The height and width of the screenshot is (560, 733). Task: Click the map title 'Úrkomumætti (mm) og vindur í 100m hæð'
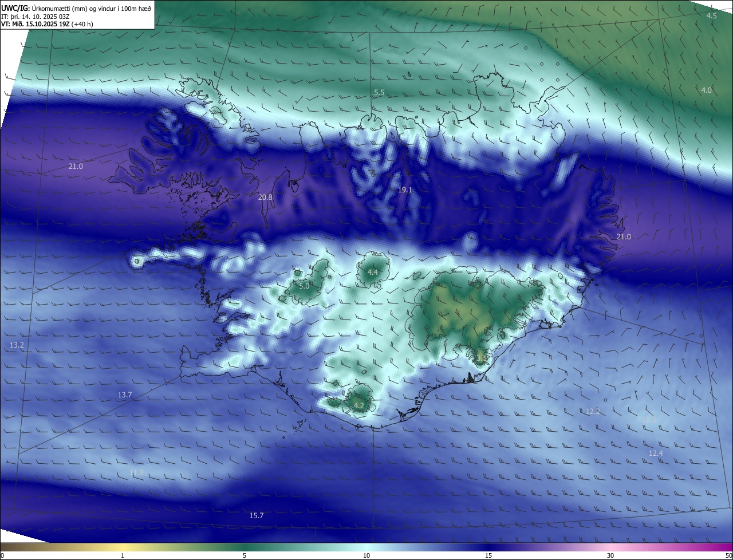92,8
